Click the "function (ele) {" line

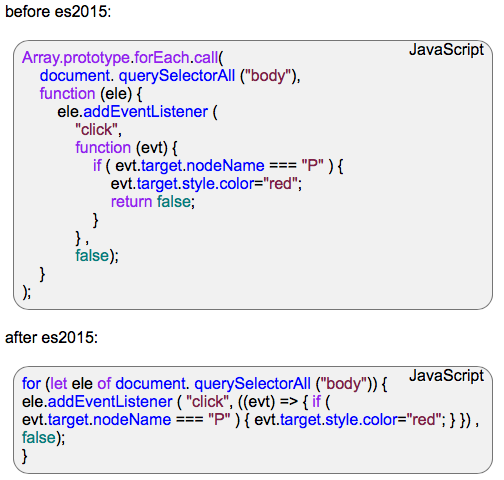[91, 94]
